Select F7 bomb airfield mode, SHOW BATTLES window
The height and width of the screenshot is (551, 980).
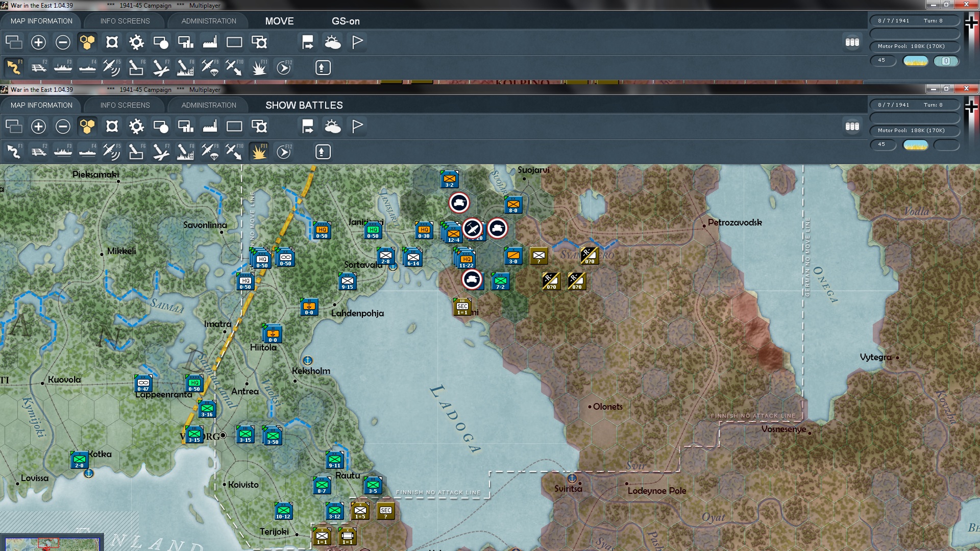point(161,152)
